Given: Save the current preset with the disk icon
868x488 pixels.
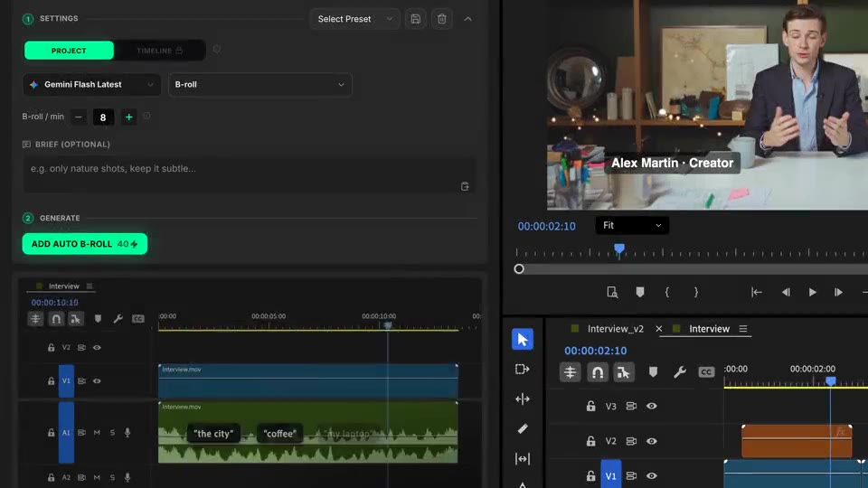Looking at the screenshot, I should 415,19.
